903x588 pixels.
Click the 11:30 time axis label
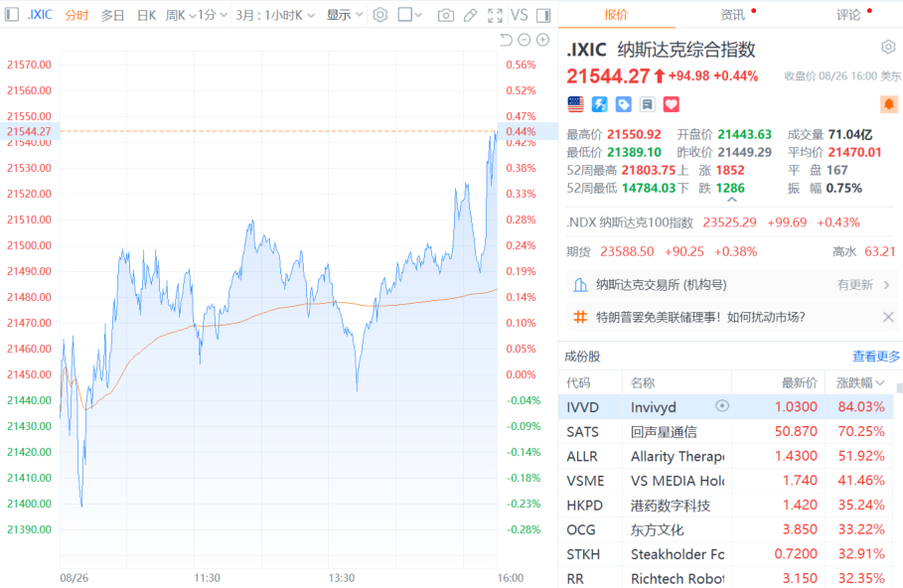point(207,578)
